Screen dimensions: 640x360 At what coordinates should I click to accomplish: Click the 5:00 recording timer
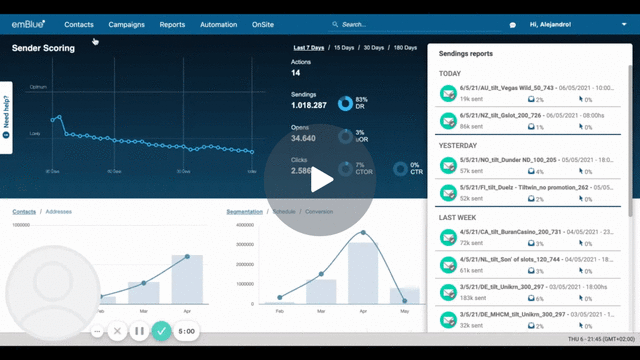coord(187,331)
